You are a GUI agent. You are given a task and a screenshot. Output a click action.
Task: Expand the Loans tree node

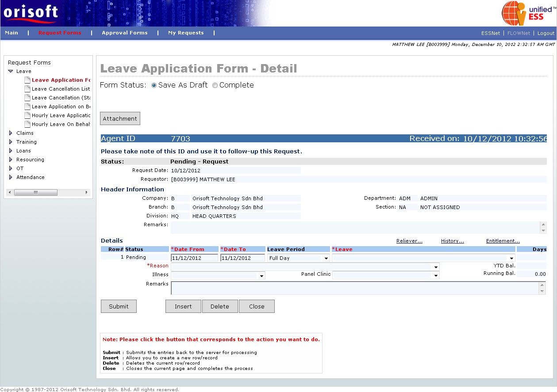coord(11,151)
